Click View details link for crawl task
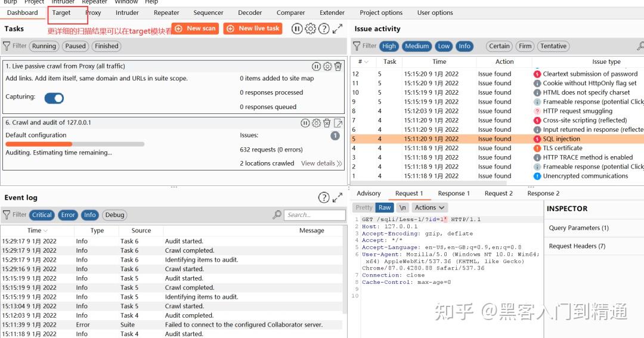The height and width of the screenshot is (338, 644). [321, 163]
